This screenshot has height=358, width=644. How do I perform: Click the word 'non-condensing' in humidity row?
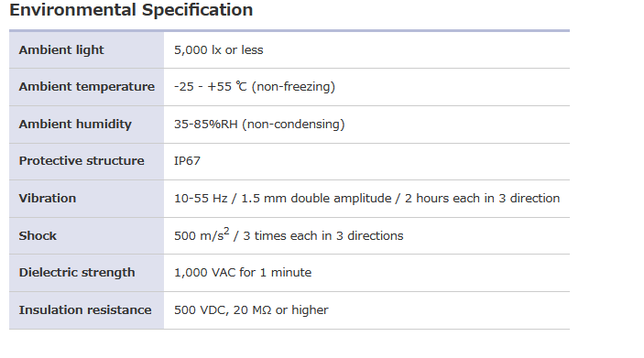coord(294,125)
